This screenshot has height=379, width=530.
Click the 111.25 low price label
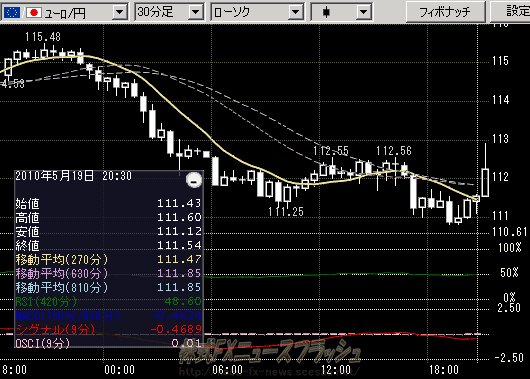pyautogui.click(x=286, y=212)
